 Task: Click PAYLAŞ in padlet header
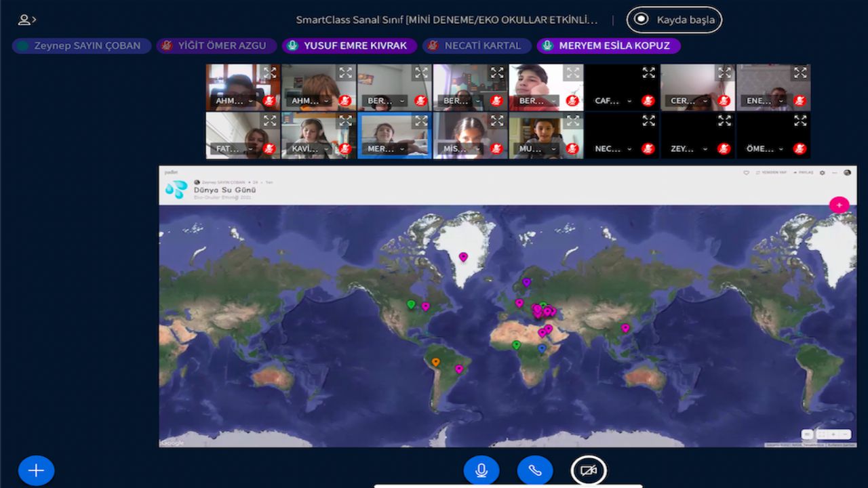(803, 173)
